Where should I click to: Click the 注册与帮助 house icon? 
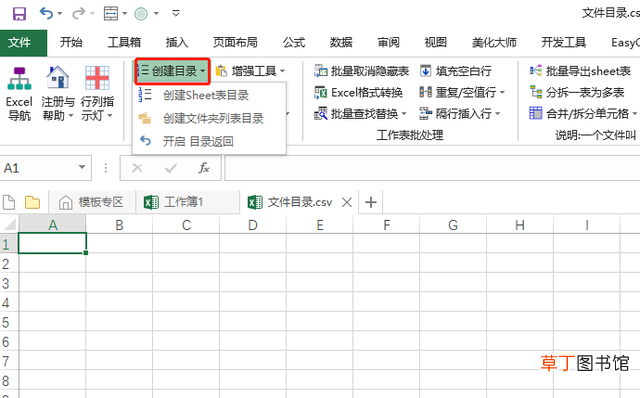click(57, 78)
